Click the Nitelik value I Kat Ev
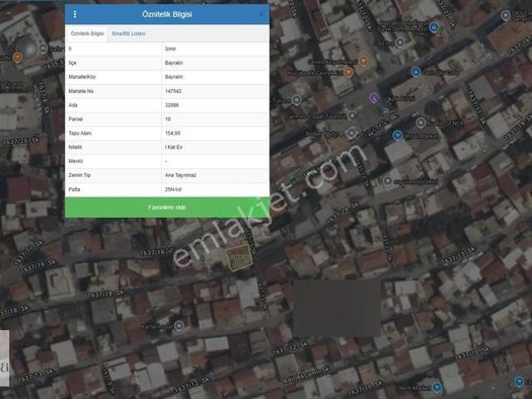The height and width of the screenshot is (399, 532). pyautogui.click(x=174, y=147)
